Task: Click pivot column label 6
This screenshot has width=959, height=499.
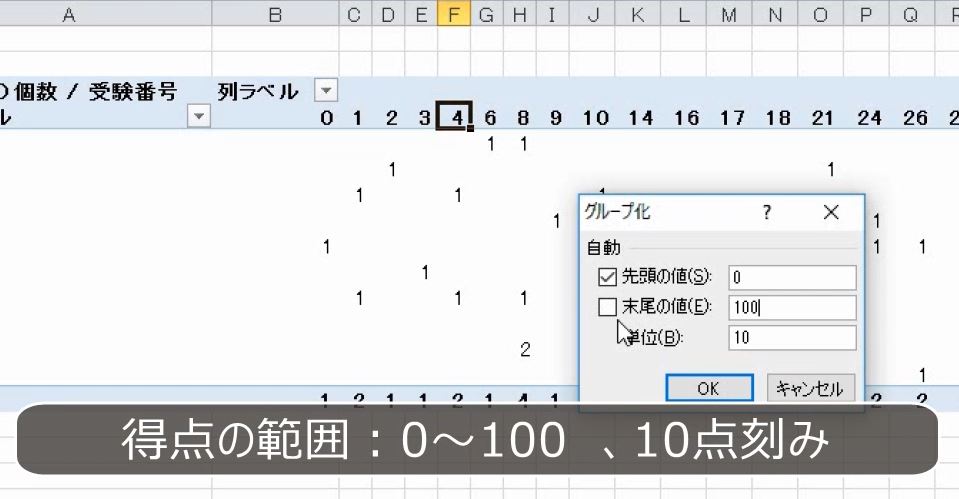Action: [491, 117]
